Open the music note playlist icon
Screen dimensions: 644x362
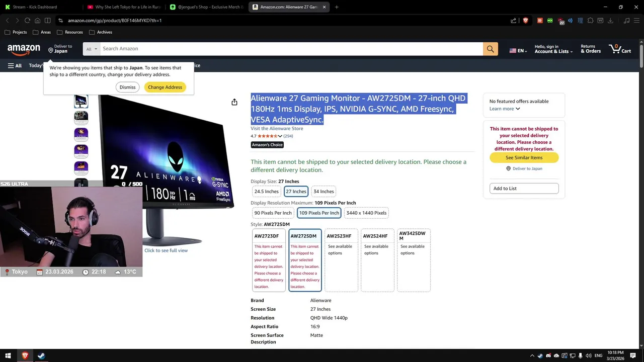tap(626, 21)
